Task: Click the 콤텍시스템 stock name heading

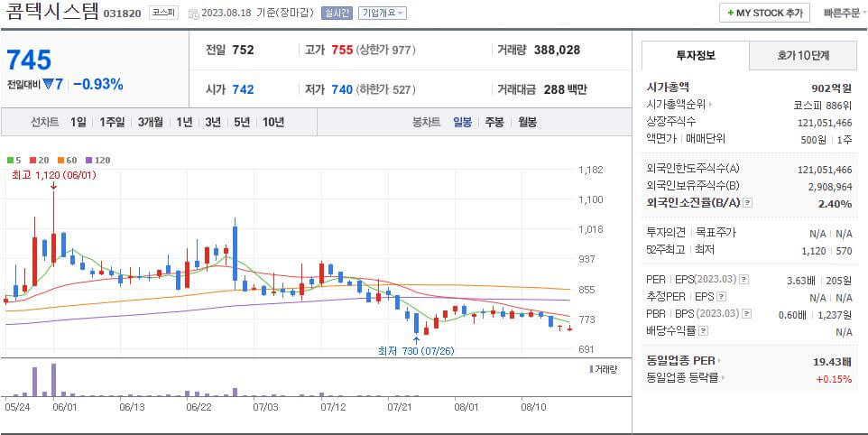Action: tap(51, 12)
